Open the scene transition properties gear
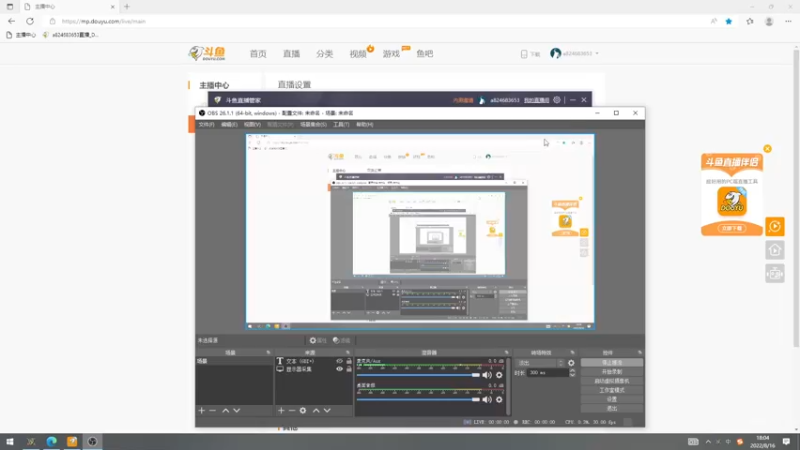800x450 pixels. (x=571, y=363)
